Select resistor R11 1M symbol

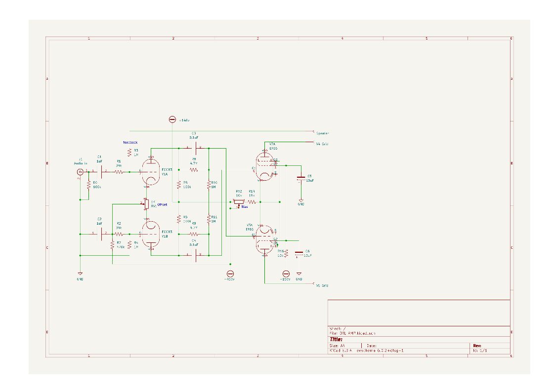pyautogui.click(x=209, y=219)
